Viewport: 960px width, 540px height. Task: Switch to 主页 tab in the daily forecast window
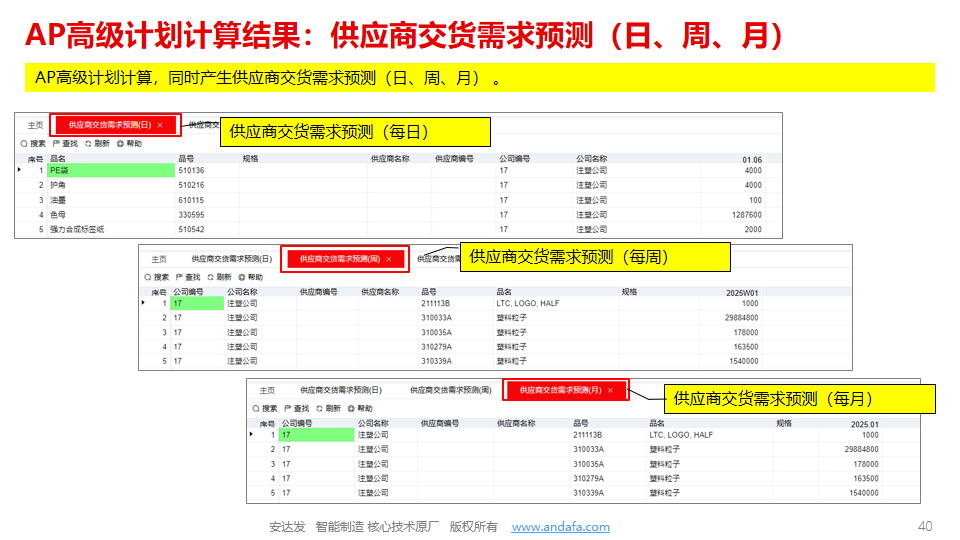35,125
